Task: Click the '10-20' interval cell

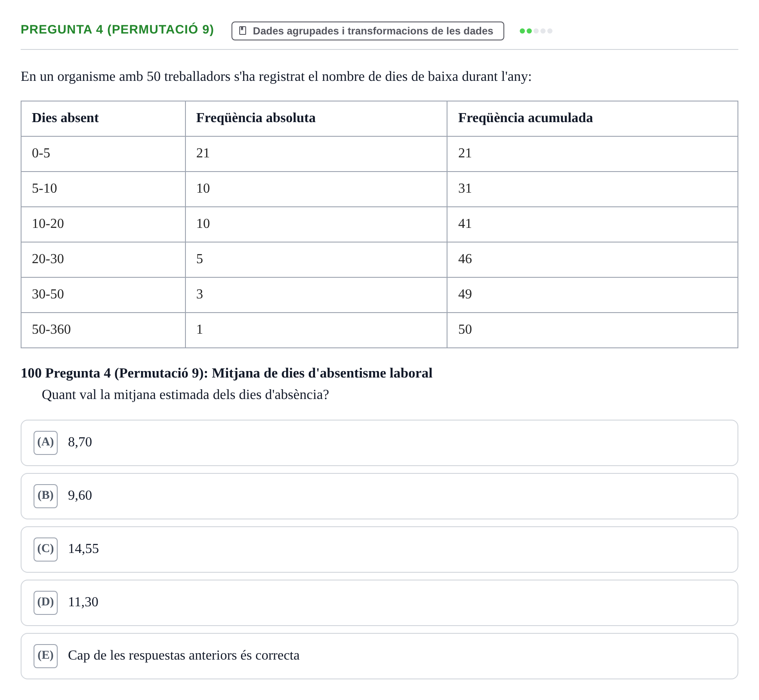Action: point(103,224)
